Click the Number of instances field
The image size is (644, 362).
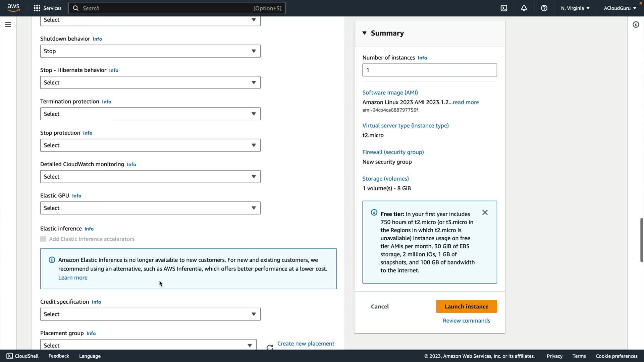tap(429, 70)
